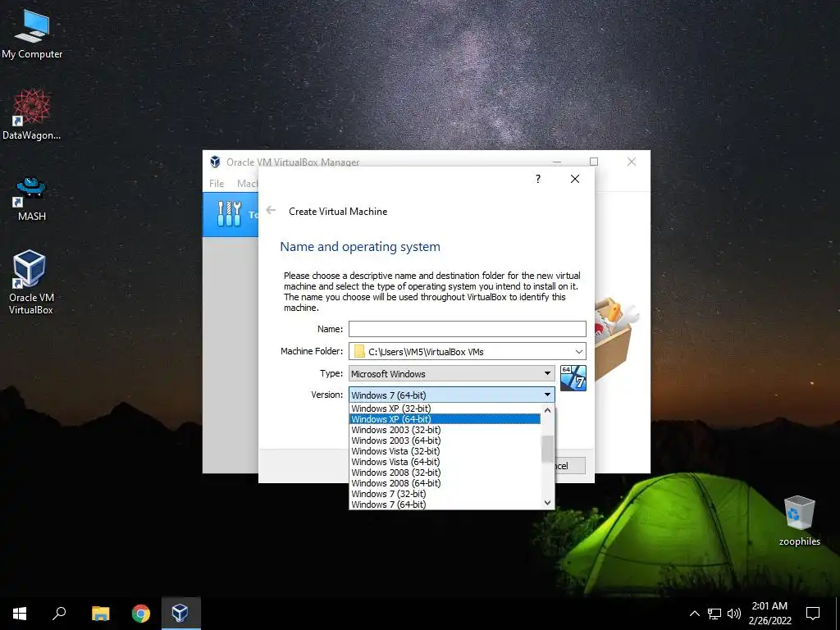Select Windows 7 (32-bit) version
The image size is (840, 630).
coord(445,494)
